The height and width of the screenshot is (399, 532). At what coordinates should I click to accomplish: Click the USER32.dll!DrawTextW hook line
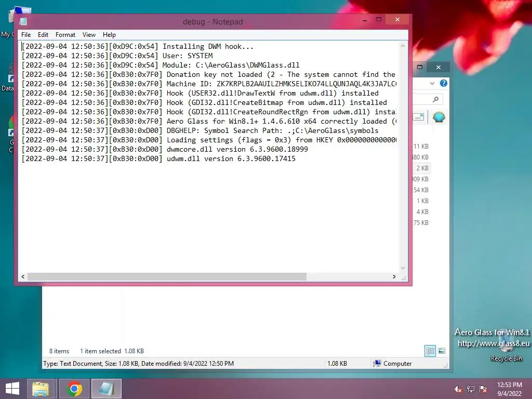pos(200,93)
